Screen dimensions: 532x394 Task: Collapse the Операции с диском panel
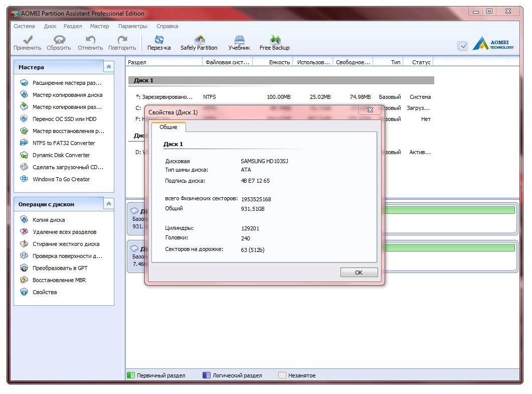click(x=109, y=204)
